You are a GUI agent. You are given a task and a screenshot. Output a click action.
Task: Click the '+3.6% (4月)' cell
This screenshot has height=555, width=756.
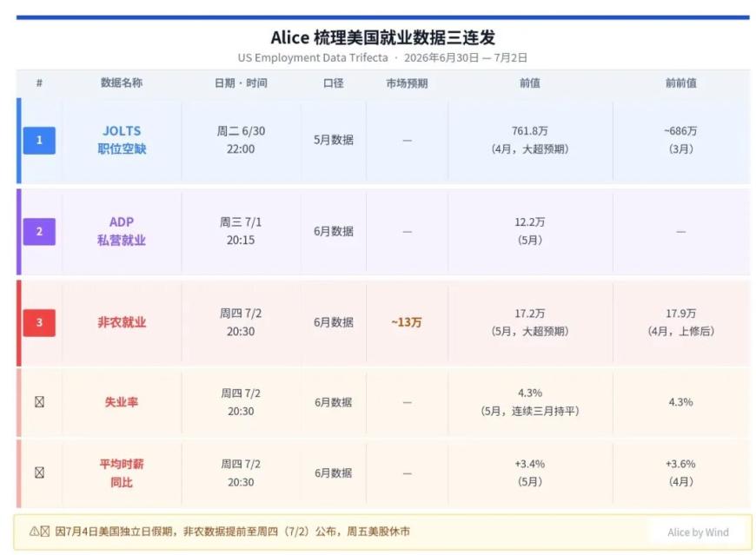pos(680,472)
